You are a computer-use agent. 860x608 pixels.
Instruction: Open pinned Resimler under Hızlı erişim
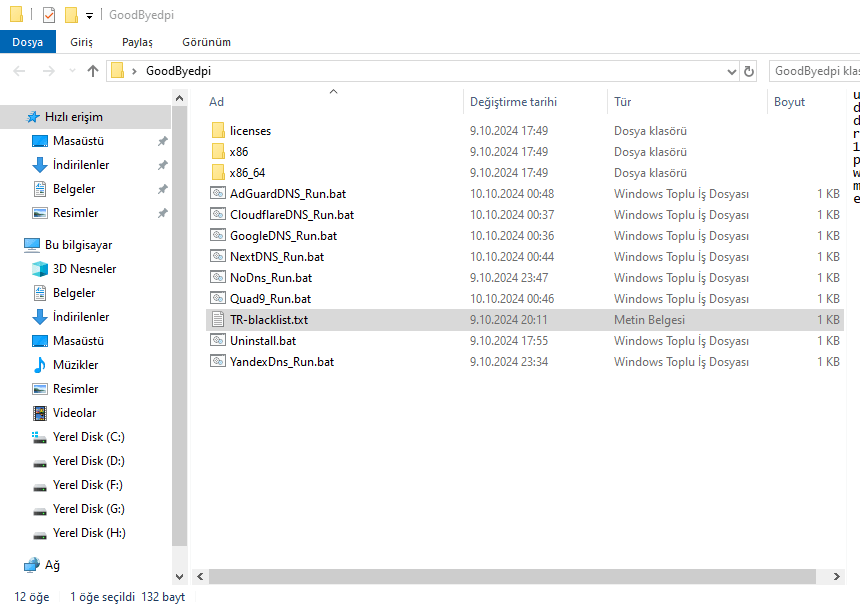[75, 213]
